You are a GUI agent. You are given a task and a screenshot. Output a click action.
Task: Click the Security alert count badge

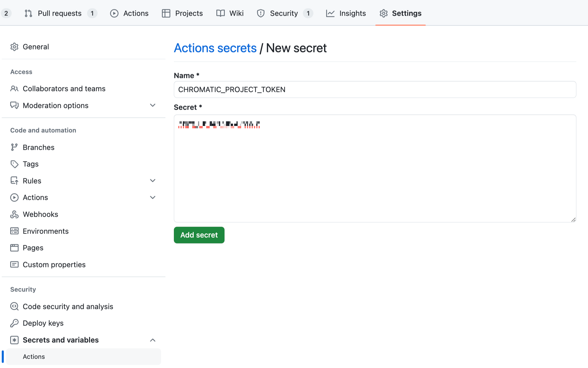pyautogui.click(x=308, y=13)
